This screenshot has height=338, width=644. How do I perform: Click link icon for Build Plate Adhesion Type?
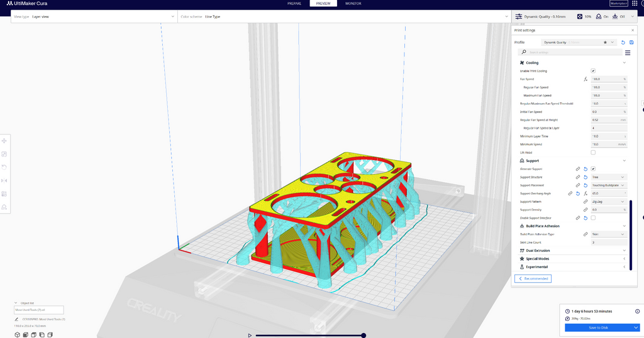click(586, 234)
